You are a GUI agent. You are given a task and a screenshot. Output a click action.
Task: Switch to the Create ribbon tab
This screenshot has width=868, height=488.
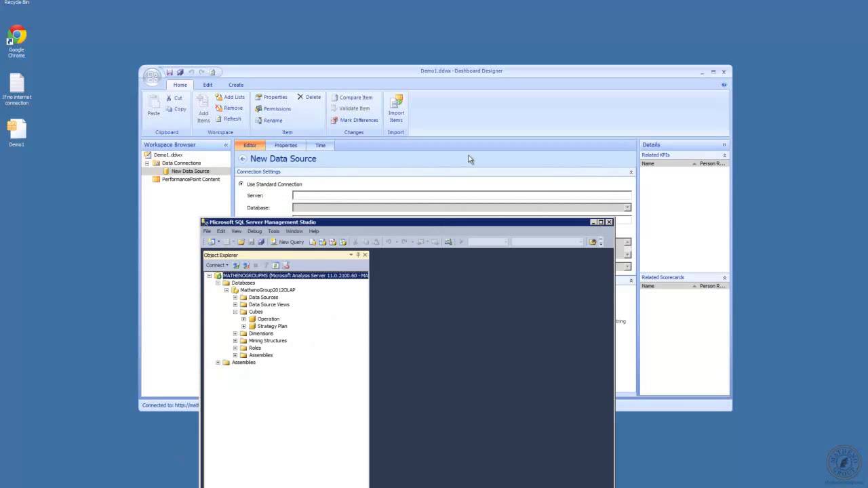(236, 85)
